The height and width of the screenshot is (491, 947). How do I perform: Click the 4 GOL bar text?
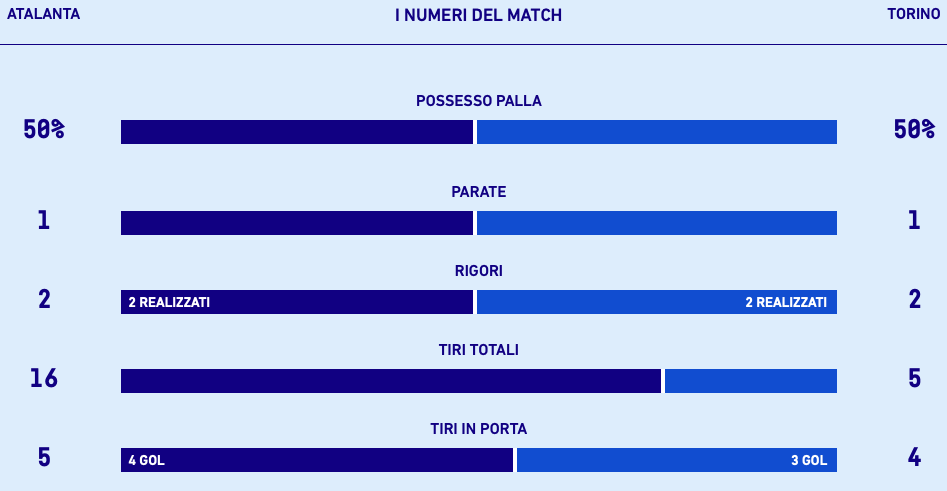(x=146, y=460)
